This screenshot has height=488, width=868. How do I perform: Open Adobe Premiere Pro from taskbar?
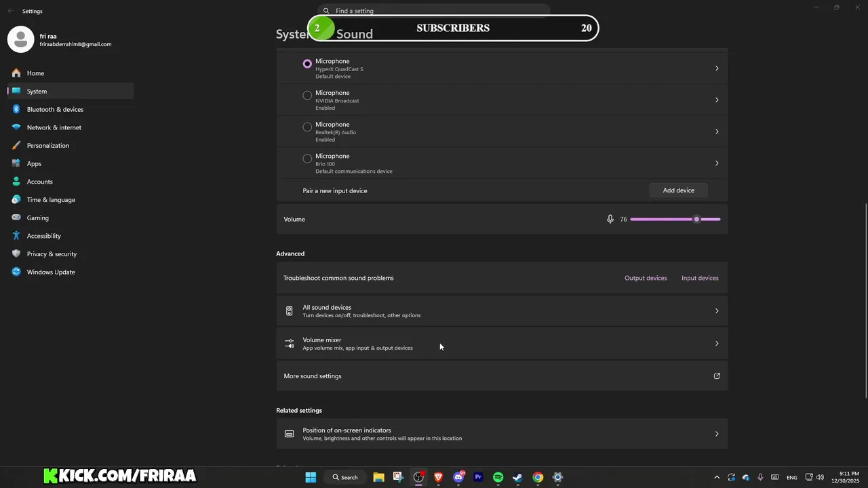pos(478,477)
